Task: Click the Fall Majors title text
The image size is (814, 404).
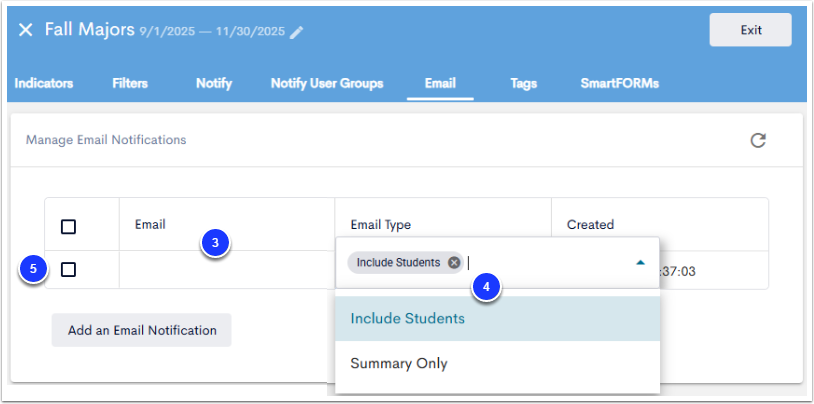Action: coord(90,30)
